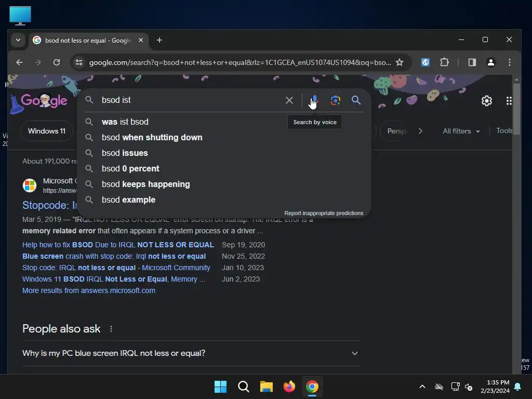Screen dimensions: 532x399
Task: Open the This PC desktop icon
Action: (20, 16)
